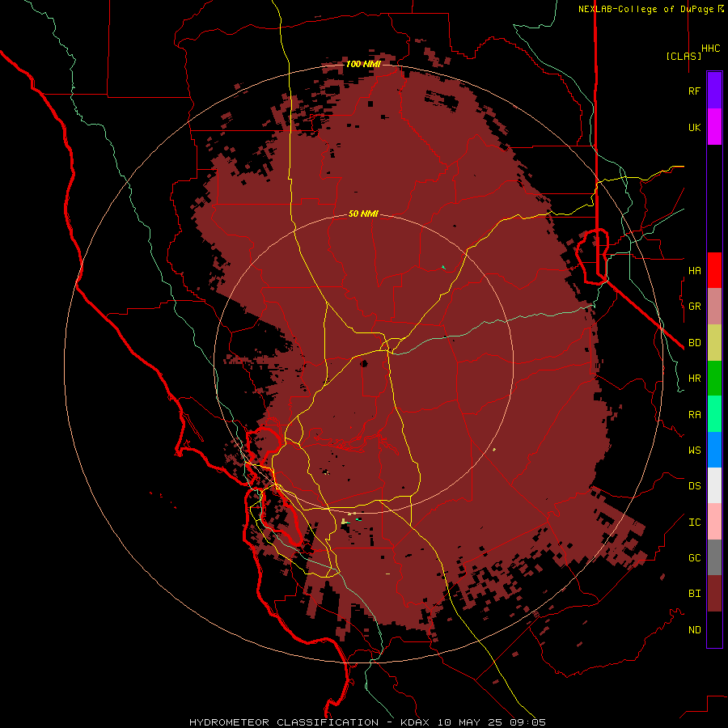The image size is (728, 728).
Task: Click the mint green RA legend swatch
Action: [x=714, y=414]
